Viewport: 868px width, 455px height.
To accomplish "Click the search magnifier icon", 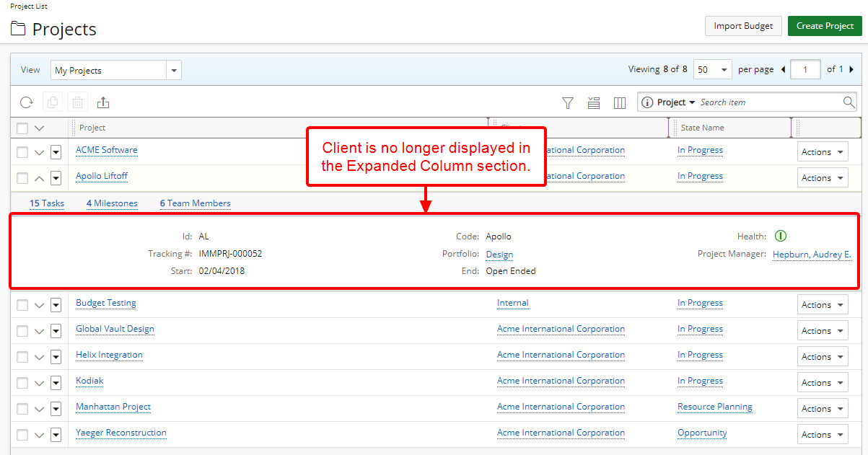I will click(849, 102).
